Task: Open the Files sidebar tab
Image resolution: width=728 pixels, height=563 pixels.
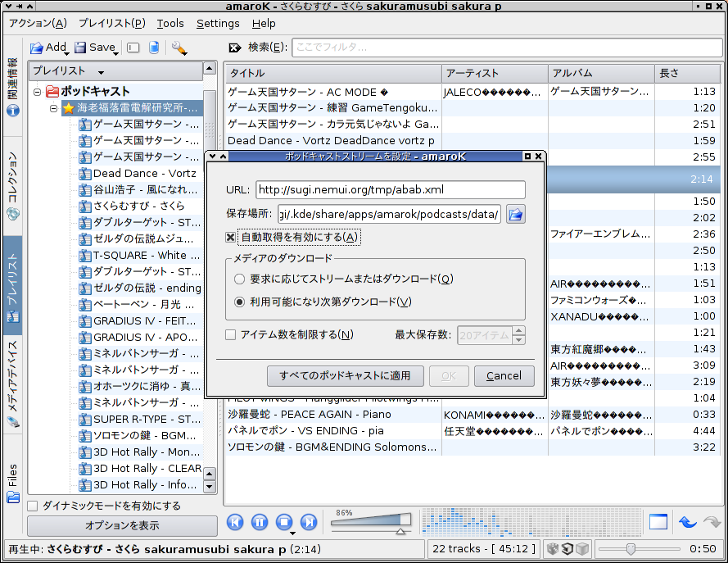Action: point(12,484)
